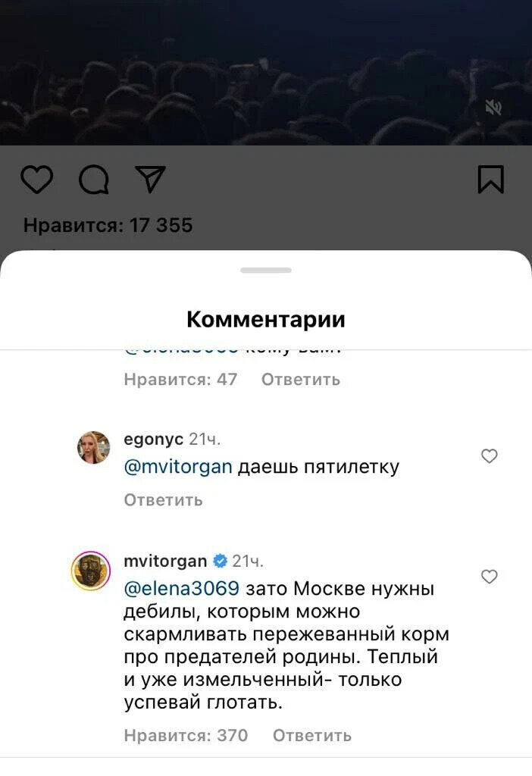Open @mvitorgan mention link
This screenshot has width=532, height=776.
click(x=178, y=467)
